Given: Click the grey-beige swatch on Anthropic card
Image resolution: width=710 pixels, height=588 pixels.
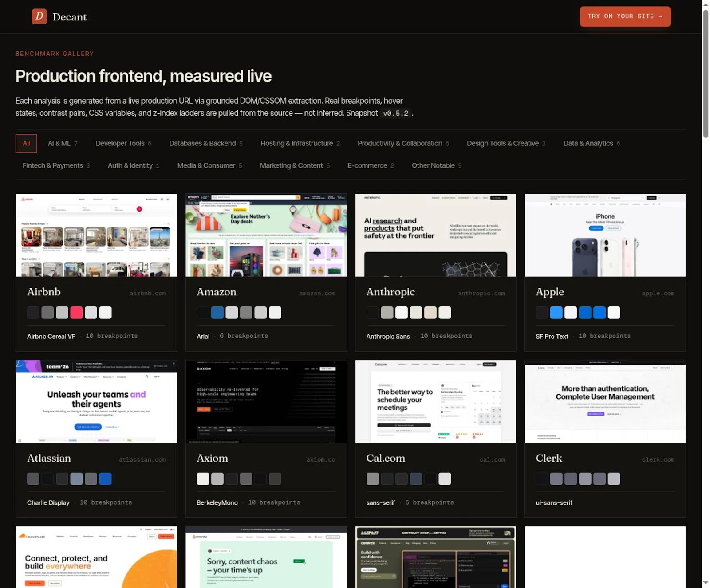Looking at the screenshot, I should coord(387,313).
